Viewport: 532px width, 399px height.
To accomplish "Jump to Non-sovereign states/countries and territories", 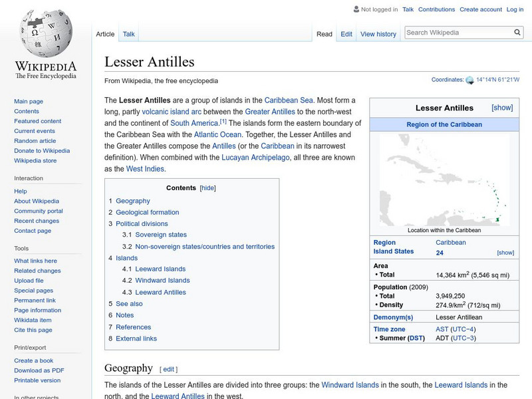I will point(205,247).
